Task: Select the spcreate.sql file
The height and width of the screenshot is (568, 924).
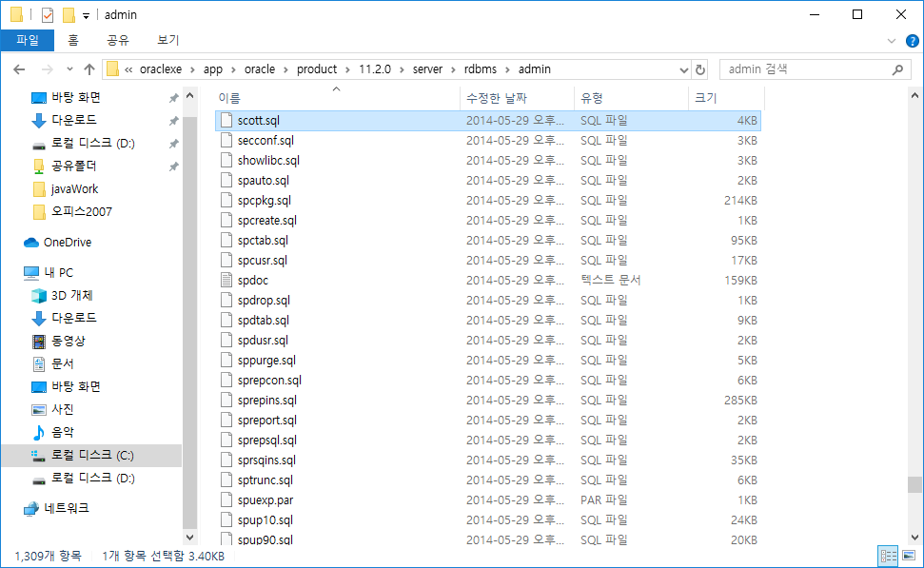Action: point(488,221)
